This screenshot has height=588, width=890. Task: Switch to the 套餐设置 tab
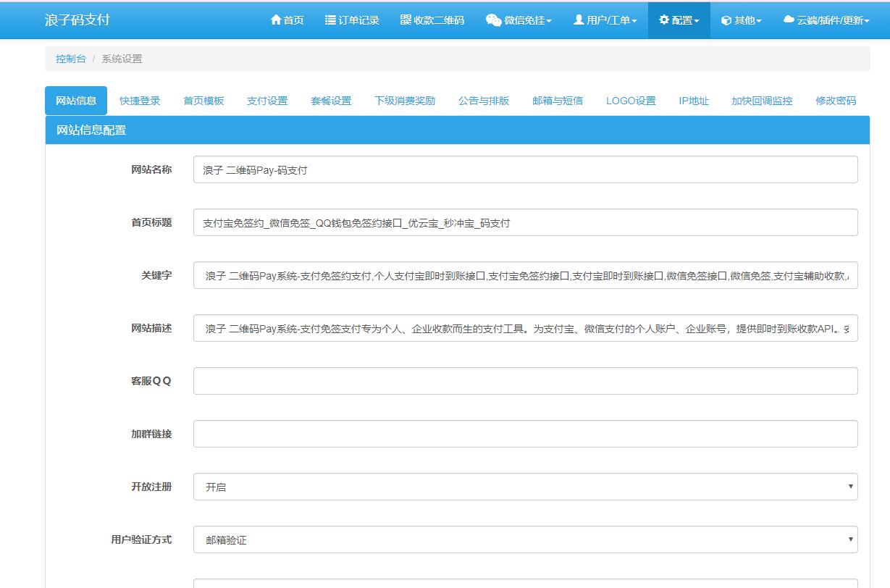point(331,101)
